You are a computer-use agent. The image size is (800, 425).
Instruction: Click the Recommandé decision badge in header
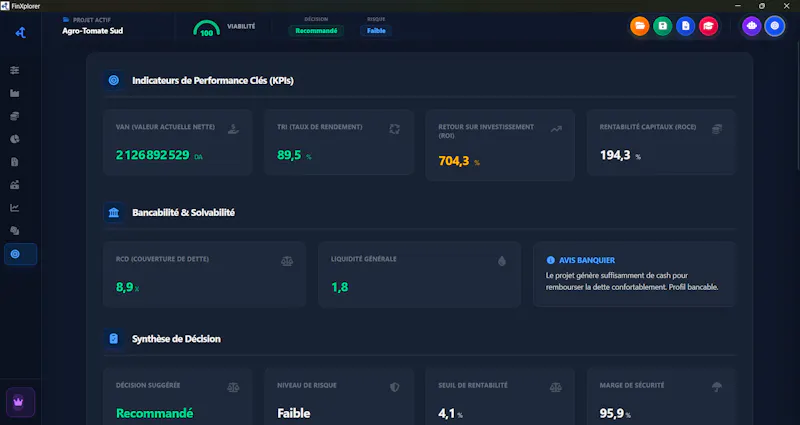pos(316,31)
